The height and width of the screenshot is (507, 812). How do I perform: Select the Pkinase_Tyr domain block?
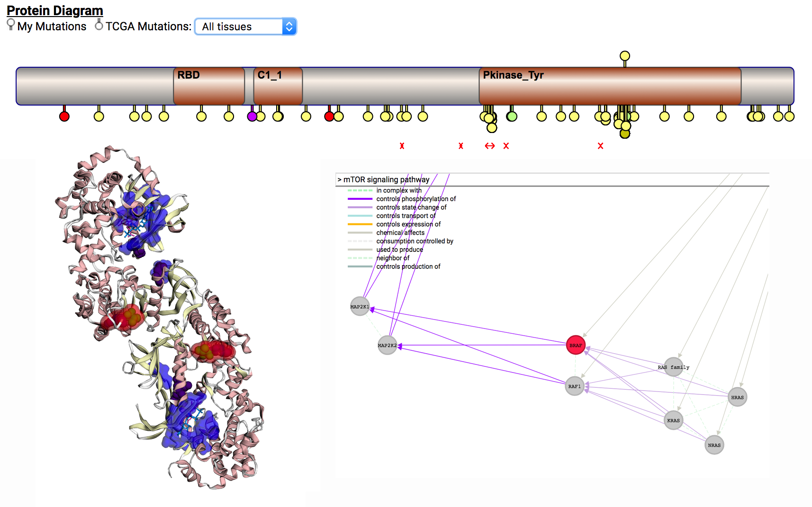(x=610, y=86)
